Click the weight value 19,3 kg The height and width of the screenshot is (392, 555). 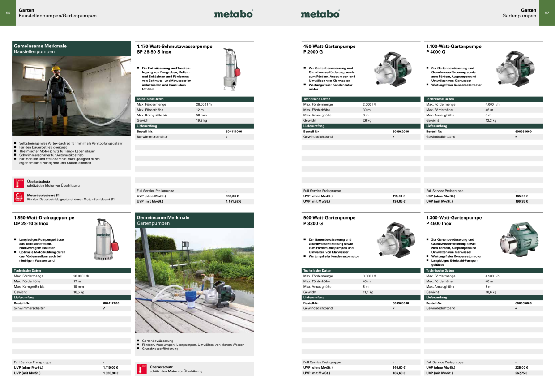click(x=201, y=120)
